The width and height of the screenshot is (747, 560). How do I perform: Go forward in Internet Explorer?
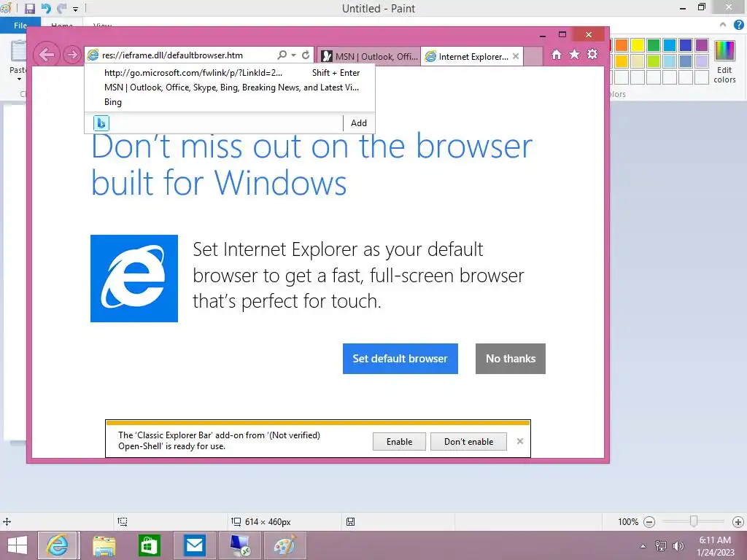[72, 55]
